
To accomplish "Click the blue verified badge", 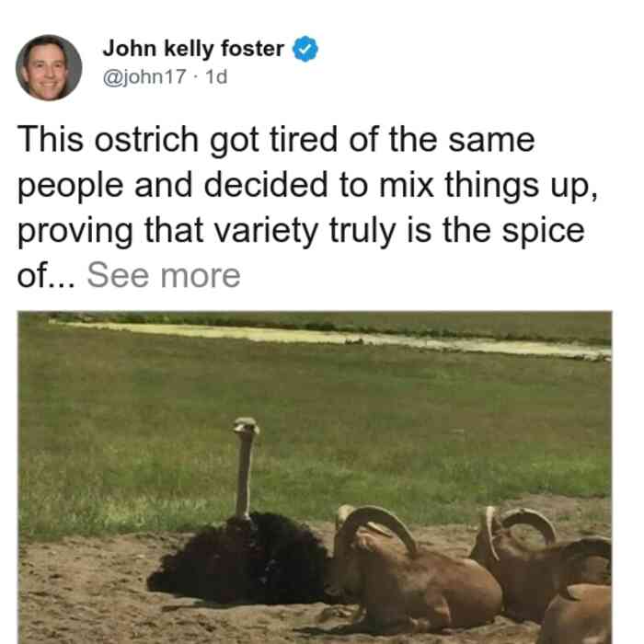I will click(305, 49).
